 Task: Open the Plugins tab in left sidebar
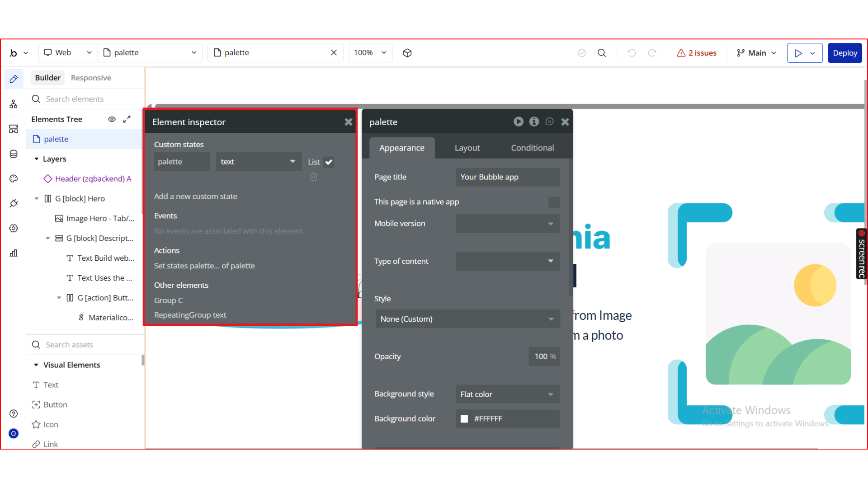coord(14,203)
